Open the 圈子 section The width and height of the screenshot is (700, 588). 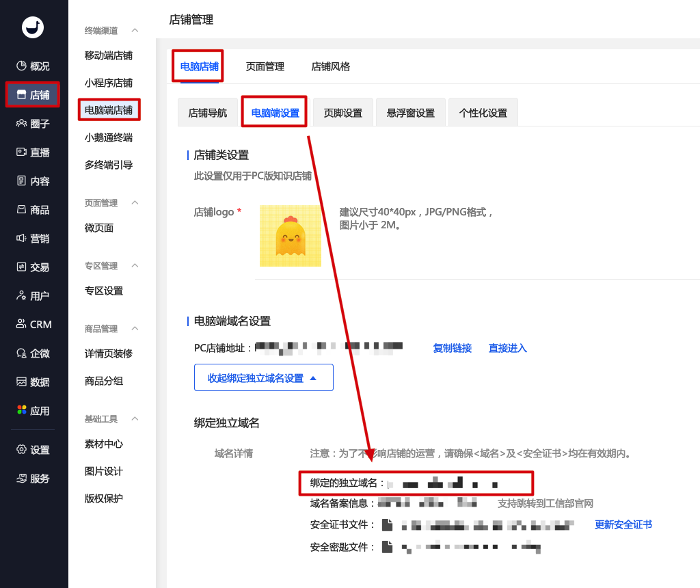(33, 124)
